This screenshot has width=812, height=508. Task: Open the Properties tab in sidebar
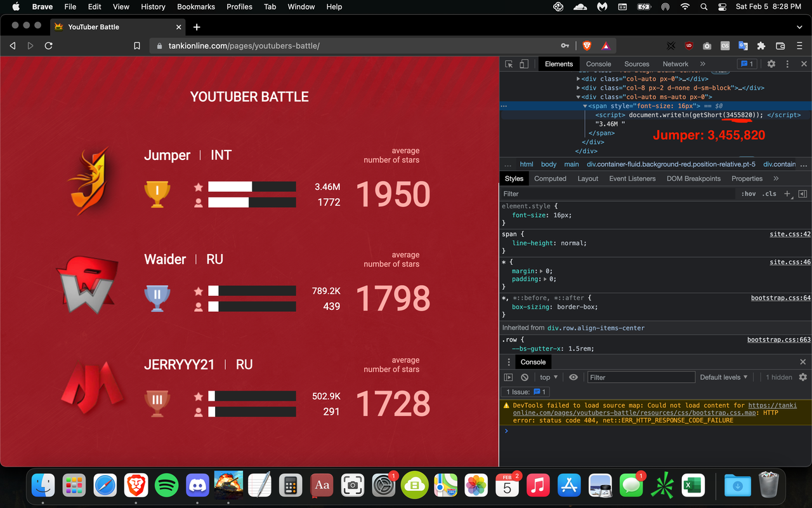[x=747, y=178]
